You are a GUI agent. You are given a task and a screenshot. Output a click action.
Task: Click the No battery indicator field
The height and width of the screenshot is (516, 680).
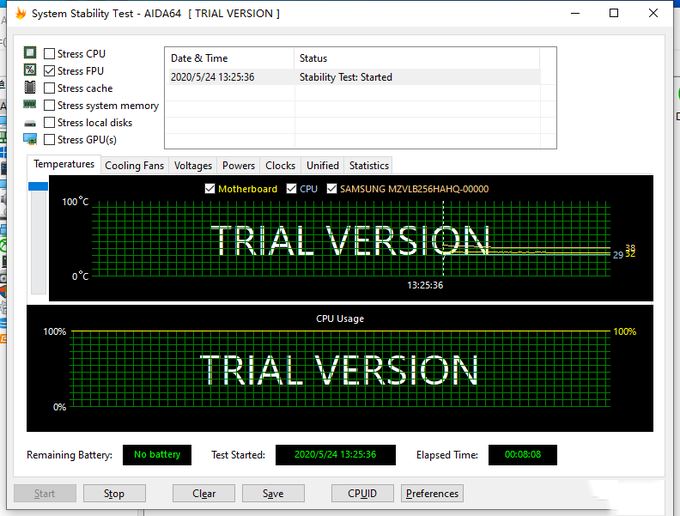coord(157,455)
